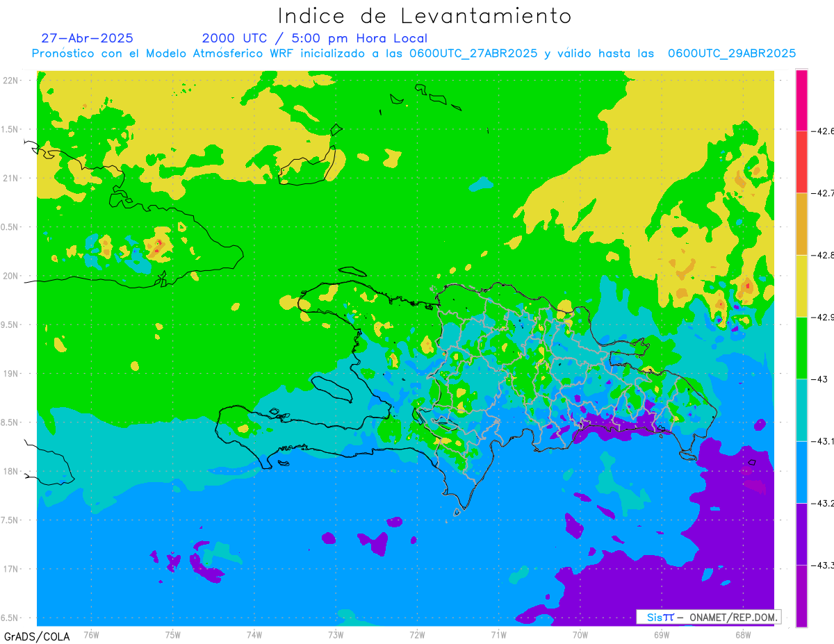Viewport: 834px width, 644px height.
Task: Click the 'SisTT - ONAMET/REP.DOM.' label box
Action: coord(708,617)
